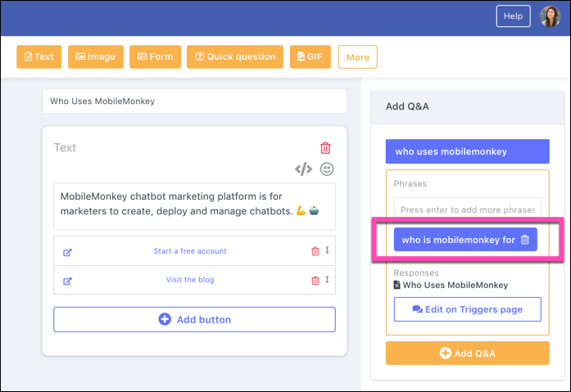
Task: Open link icon beside Start a free account
Action: click(x=67, y=252)
